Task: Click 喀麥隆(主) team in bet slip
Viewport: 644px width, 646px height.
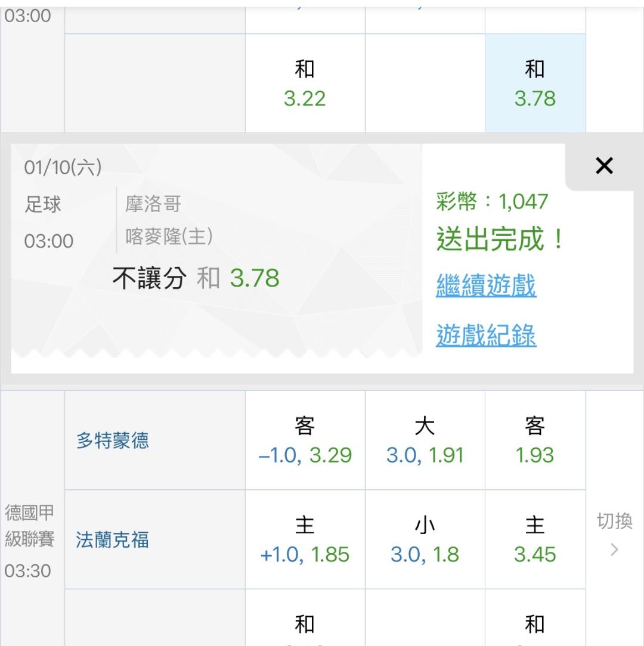Action: coord(169,237)
